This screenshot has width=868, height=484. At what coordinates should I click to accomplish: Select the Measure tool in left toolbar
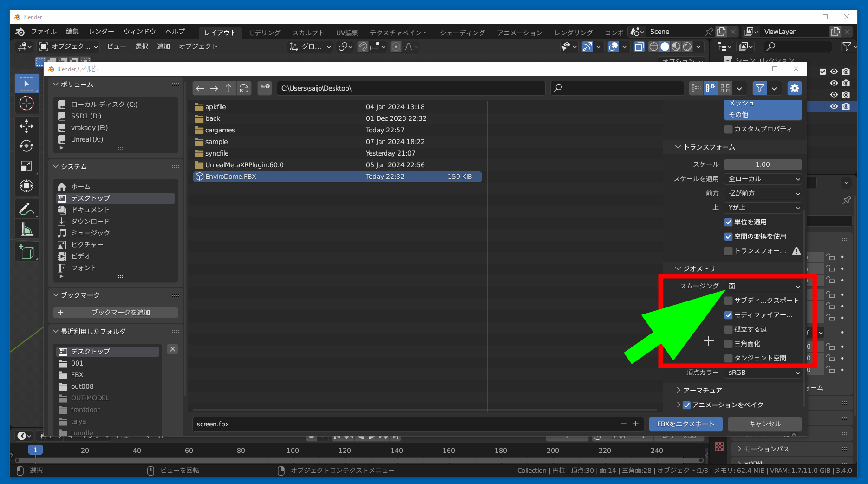[26, 229]
